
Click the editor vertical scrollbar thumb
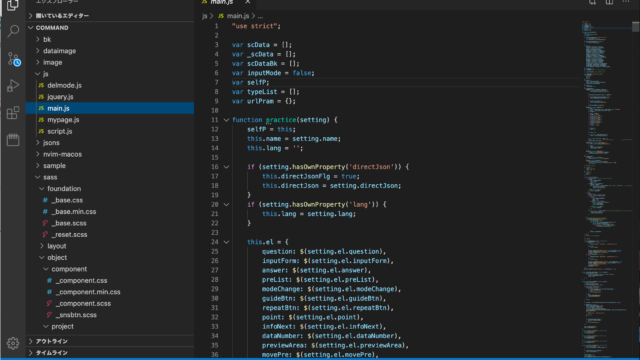[x=636, y=26]
